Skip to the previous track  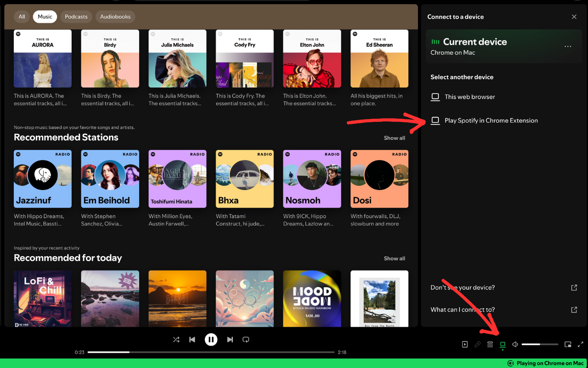tap(192, 340)
